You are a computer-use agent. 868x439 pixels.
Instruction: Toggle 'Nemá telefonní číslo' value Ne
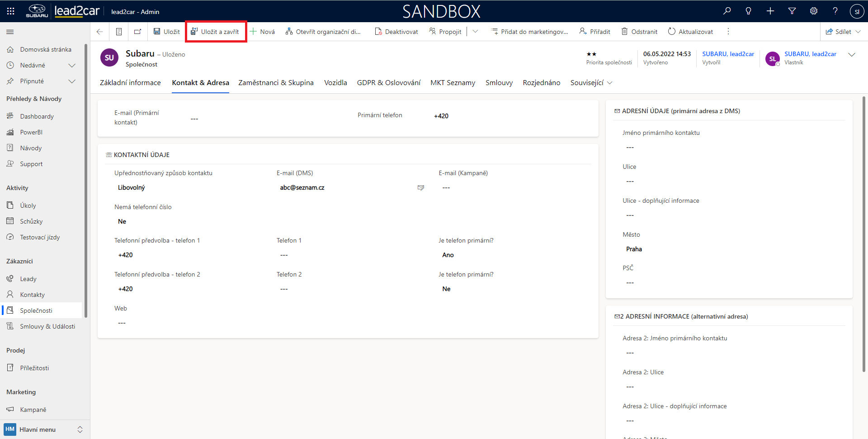[x=122, y=222]
